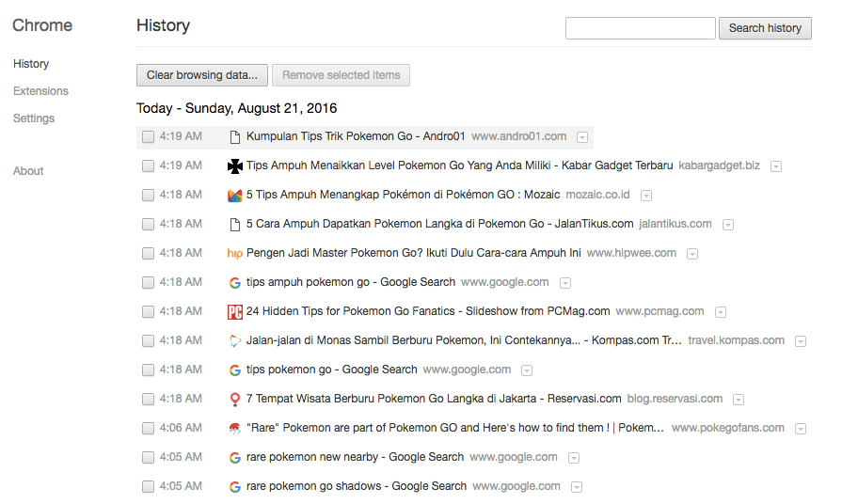The width and height of the screenshot is (842, 504).
Task: Click the Reservasi.com pin favicon
Action: (x=235, y=399)
